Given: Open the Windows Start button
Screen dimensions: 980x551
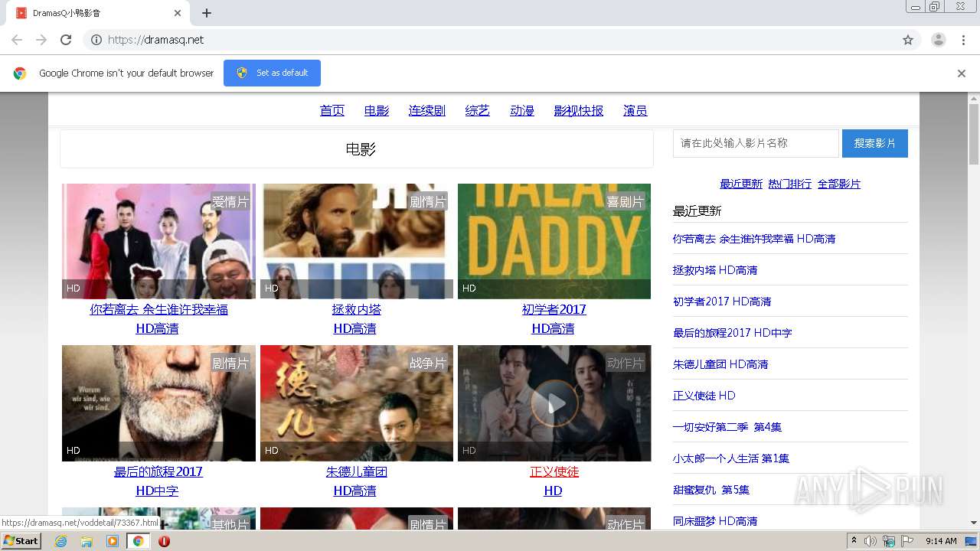Looking at the screenshot, I should (21, 541).
